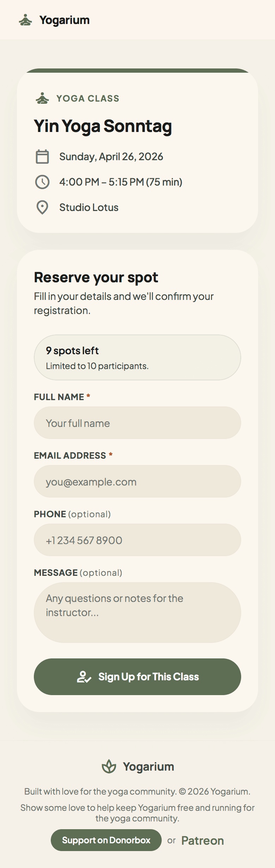
Task: Click the Yogarium meditation logo icon in header
Action: [x=25, y=20]
